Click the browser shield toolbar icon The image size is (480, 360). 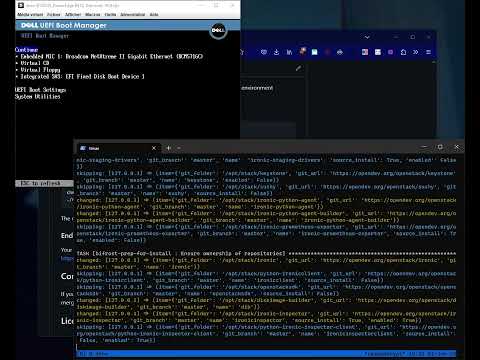click(x=264, y=52)
